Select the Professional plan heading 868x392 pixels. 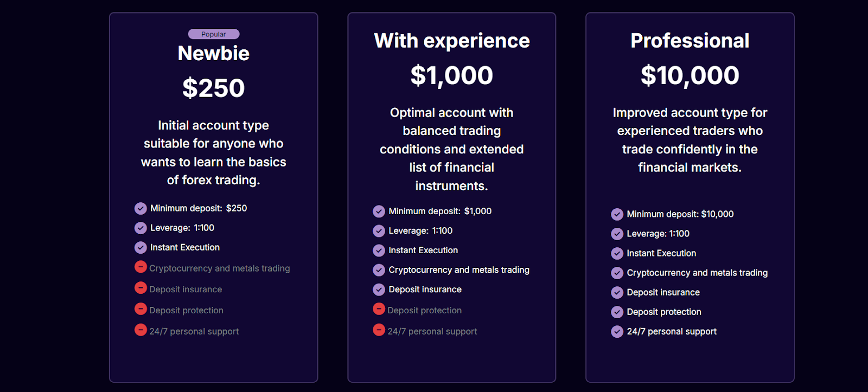(690, 41)
